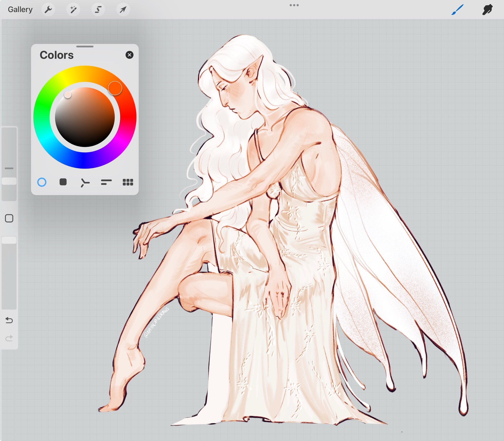Image resolution: width=504 pixels, height=441 pixels.
Task: Switch to Classic color picker tab
Action: tap(63, 182)
